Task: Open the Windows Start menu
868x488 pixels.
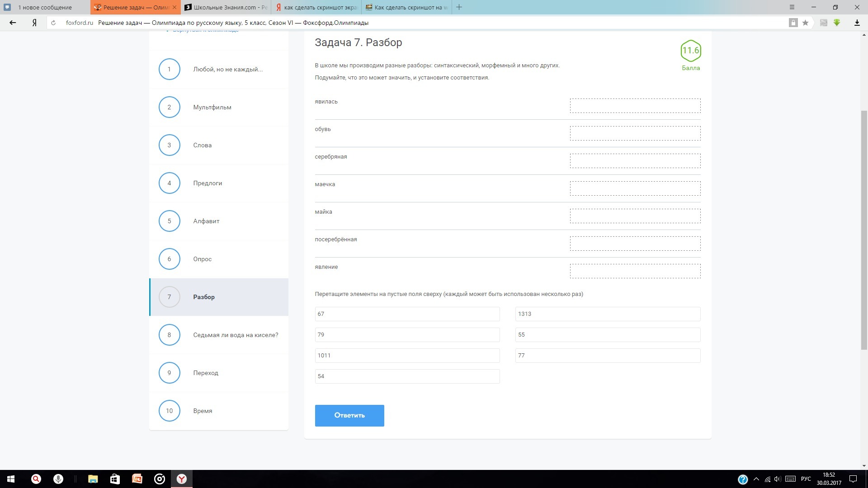Action: (11, 479)
